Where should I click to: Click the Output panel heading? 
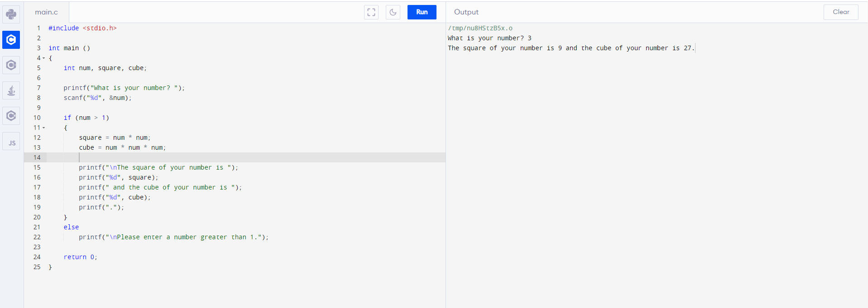tap(466, 12)
